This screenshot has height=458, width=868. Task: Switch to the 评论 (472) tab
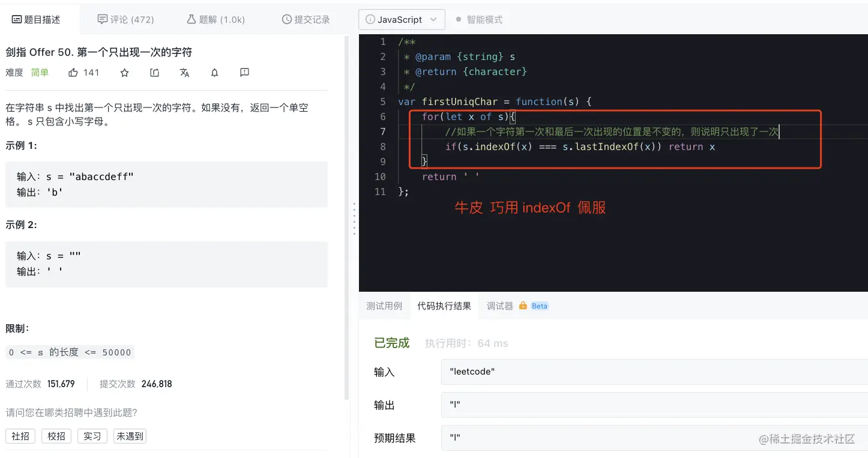[125, 20]
